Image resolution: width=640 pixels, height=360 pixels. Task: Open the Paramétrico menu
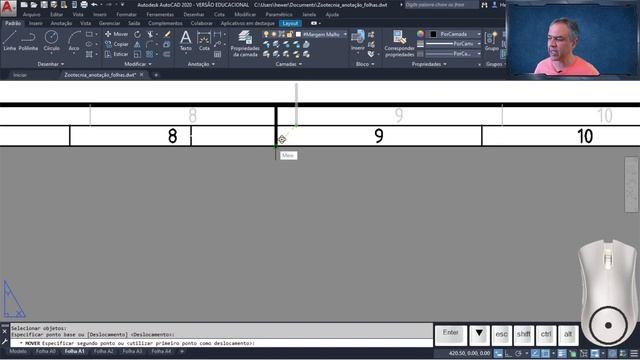click(279, 14)
